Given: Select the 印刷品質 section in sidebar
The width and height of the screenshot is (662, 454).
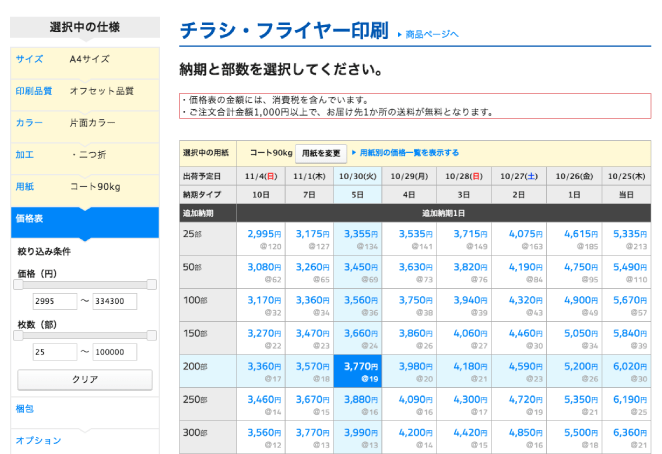Looking at the screenshot, I should (84, 91).
